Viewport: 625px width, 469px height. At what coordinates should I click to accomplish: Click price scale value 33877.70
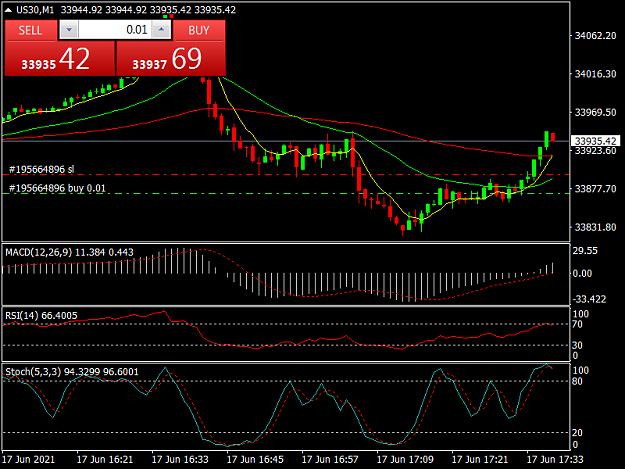[596, 189]
